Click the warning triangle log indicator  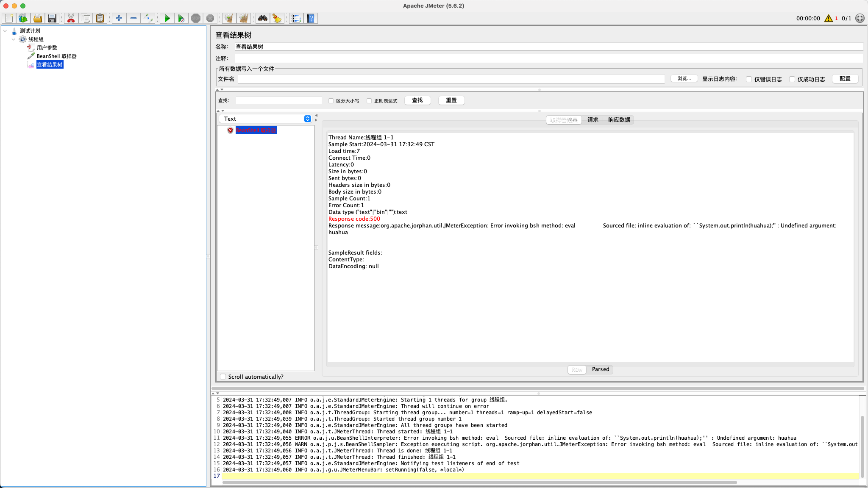point(829,18)
